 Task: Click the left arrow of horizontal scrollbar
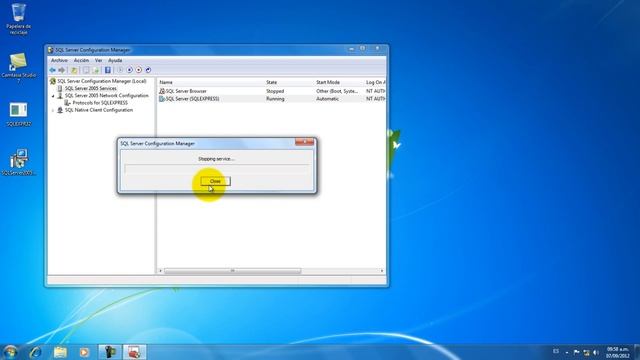pos(160,271)
